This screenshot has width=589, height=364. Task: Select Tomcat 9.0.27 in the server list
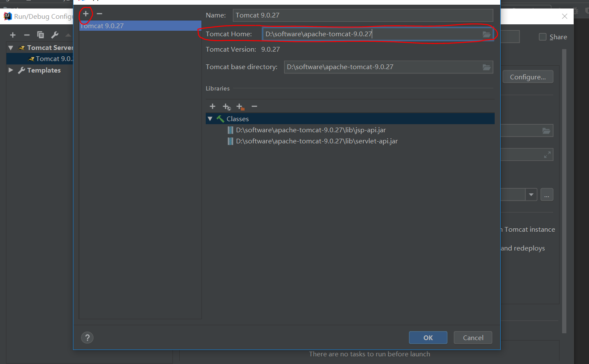pos(140,26)
